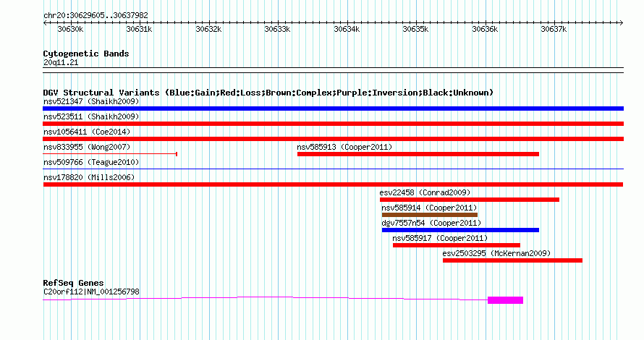Select the nsv585913 (Cooper2011) red bar

tap(418, 154)
